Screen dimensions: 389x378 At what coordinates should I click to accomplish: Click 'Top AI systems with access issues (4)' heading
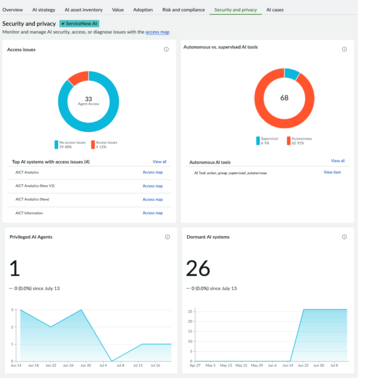(51, 162)
